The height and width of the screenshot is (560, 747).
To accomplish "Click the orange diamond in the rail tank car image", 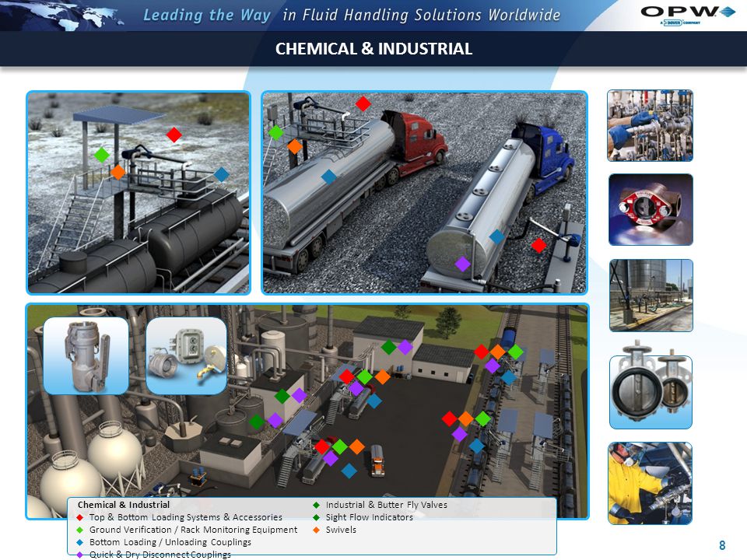I will 117,172.
